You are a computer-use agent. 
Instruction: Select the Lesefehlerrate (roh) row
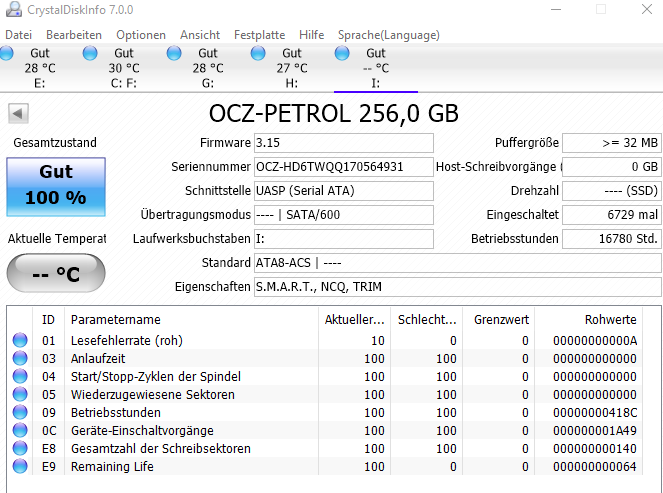(325, 340)
